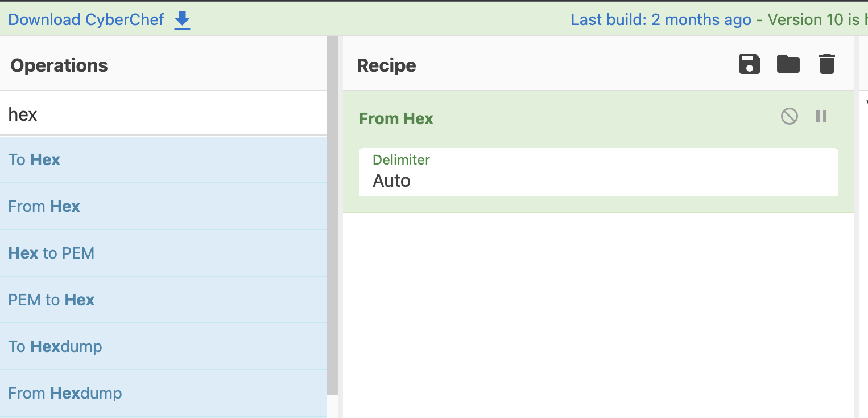Save the current recipe using the floppy disk icon
Viewport: 868px width, 418px height.
tap(749, 64)
